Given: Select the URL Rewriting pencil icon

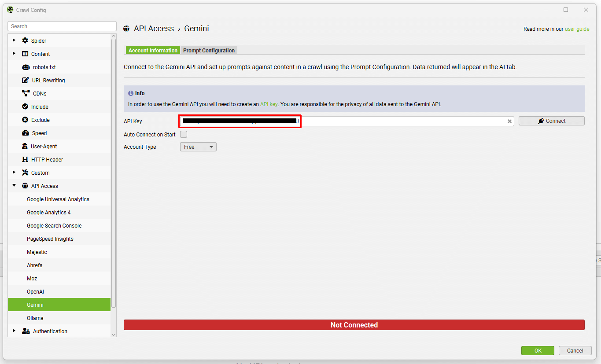Looking at the screenshot, I should point(25,81).
